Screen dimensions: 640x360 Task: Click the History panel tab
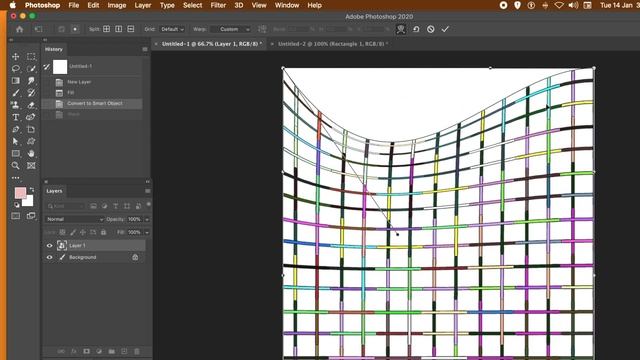(54, 49)
